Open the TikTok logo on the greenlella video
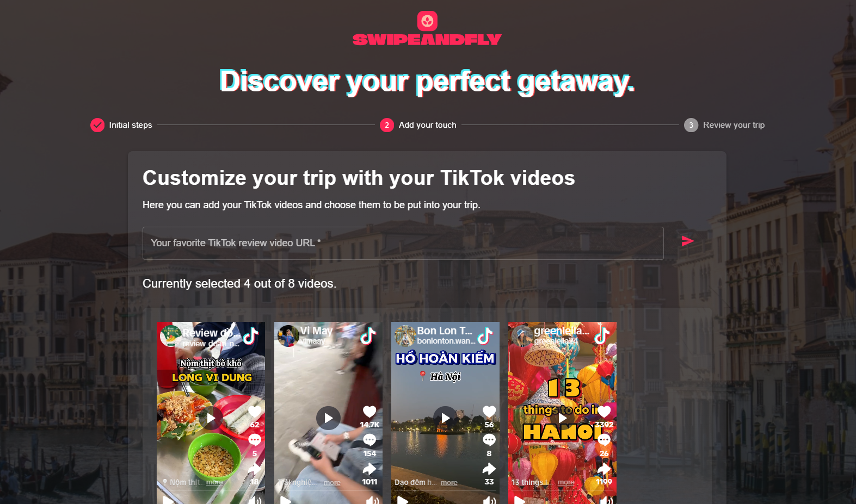The height and width of the screenshot is (504, 856). 602,335
